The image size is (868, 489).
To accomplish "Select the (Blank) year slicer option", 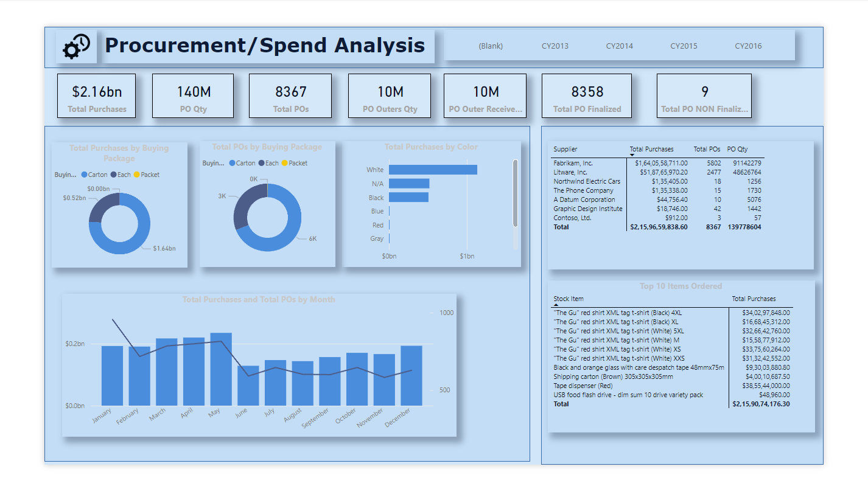I will (491, 46).
